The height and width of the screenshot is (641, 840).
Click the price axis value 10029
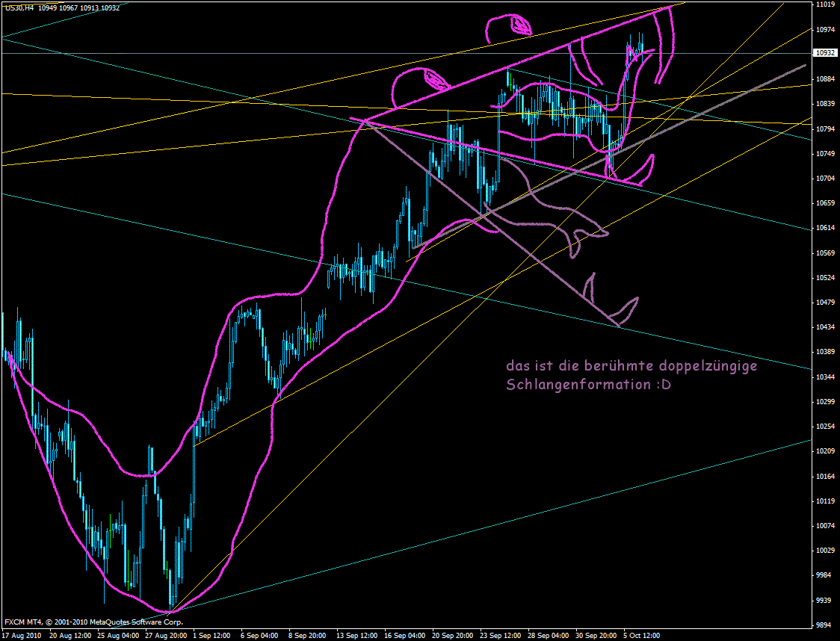pos(826,551)
